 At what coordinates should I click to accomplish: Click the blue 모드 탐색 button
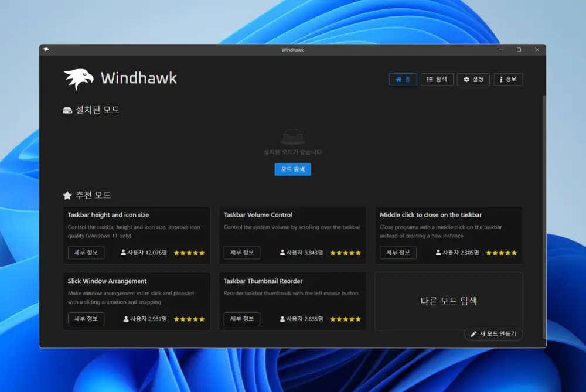pos(292,169)
